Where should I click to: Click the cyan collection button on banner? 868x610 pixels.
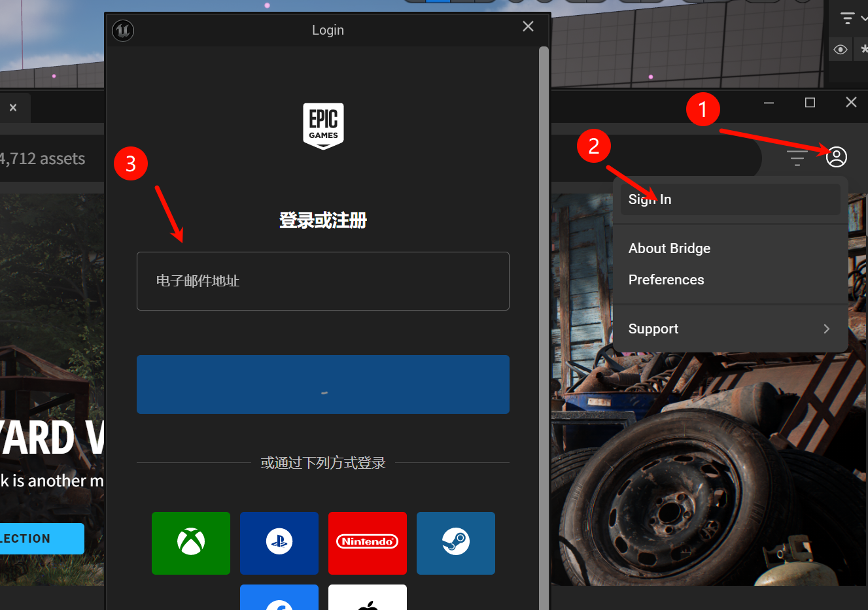tap(41, 539)
